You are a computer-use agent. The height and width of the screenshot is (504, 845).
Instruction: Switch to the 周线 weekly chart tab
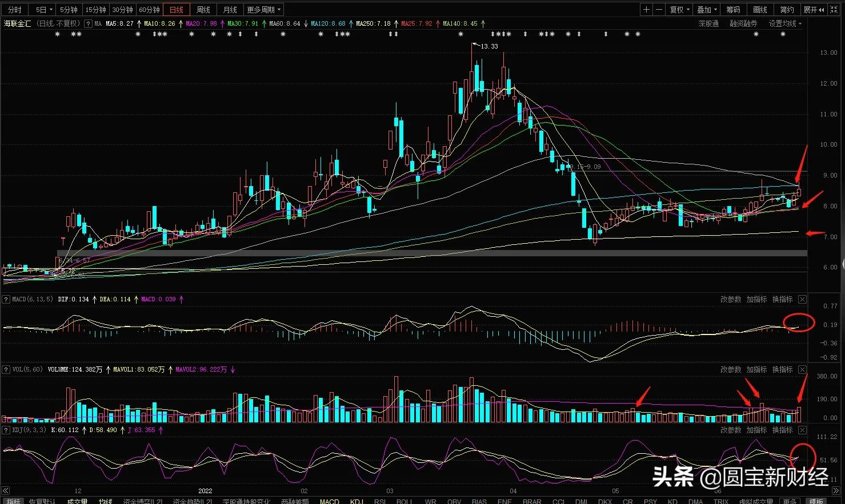(x=203, y=10)
